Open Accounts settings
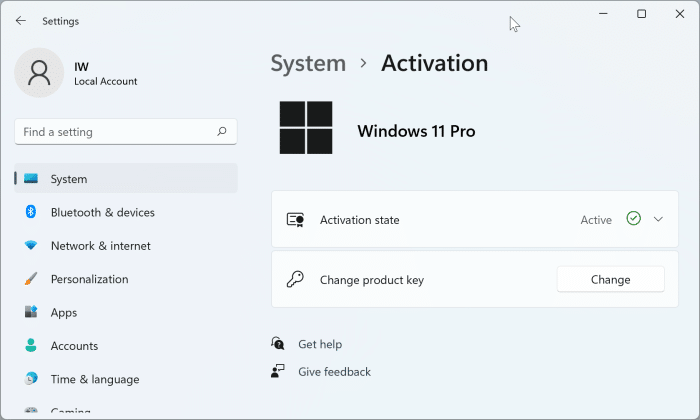This screenshot has height=420, width=700. click(x=126, y=345)
